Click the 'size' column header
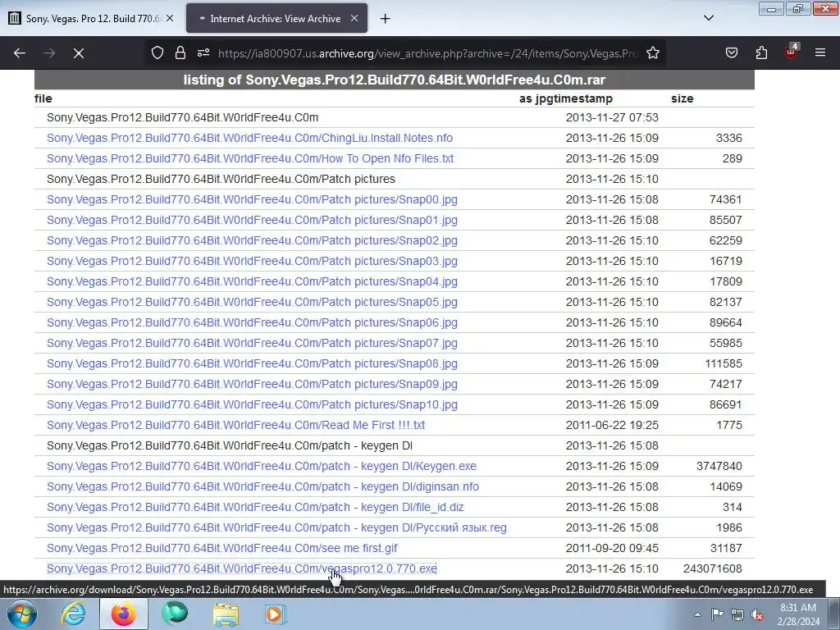The height and width of the screenshot is (630, 840). tap(682, 98)
